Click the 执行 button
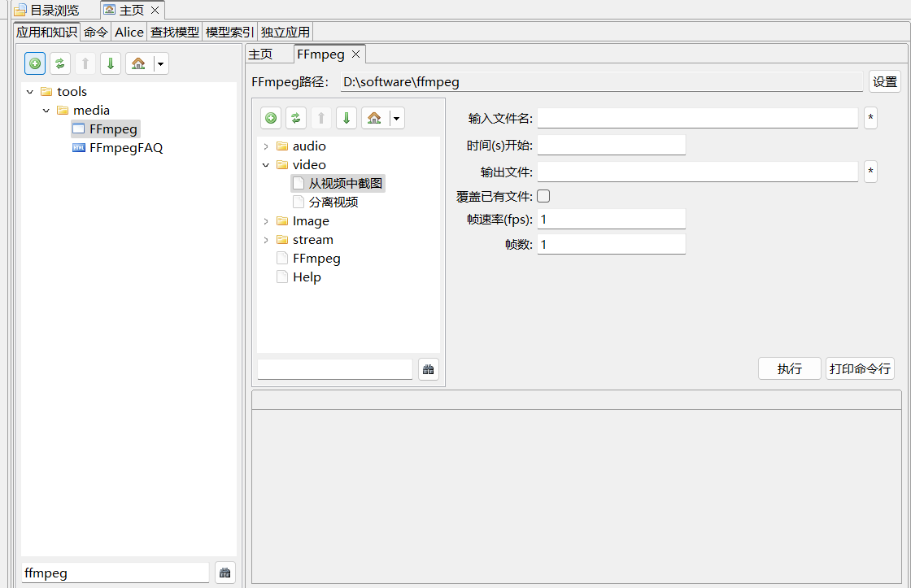 click(x=790, y=369)
